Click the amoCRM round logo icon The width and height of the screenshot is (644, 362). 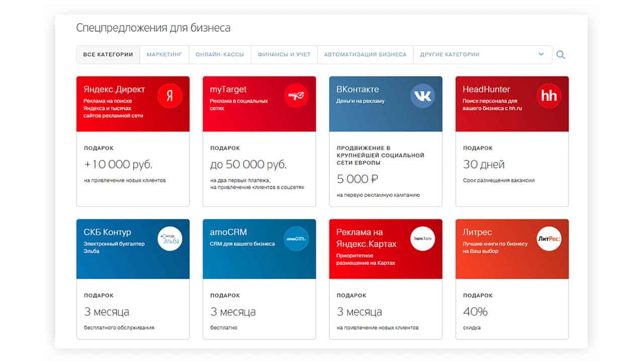point(296,239)
